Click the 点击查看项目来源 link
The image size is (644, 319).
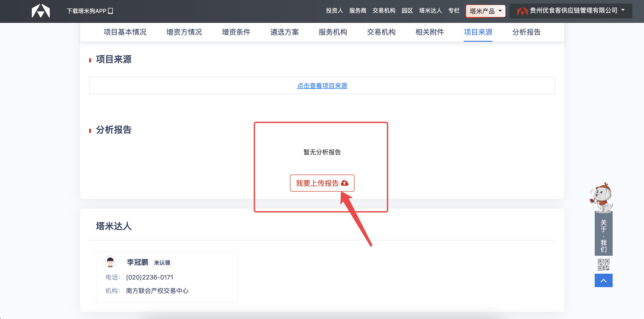322,86
